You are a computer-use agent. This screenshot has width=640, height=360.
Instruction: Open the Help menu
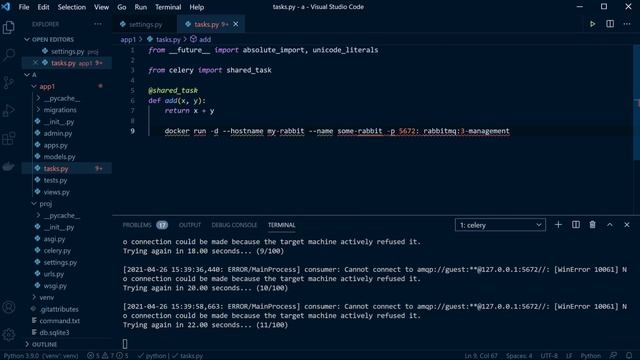tap(196, 7)
